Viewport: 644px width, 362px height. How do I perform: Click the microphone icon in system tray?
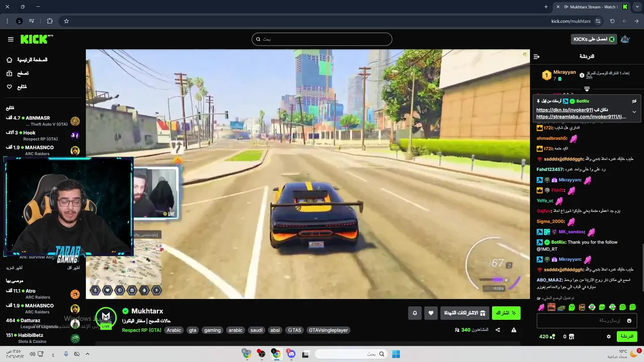pyautogui.click(x=66, y=354)
